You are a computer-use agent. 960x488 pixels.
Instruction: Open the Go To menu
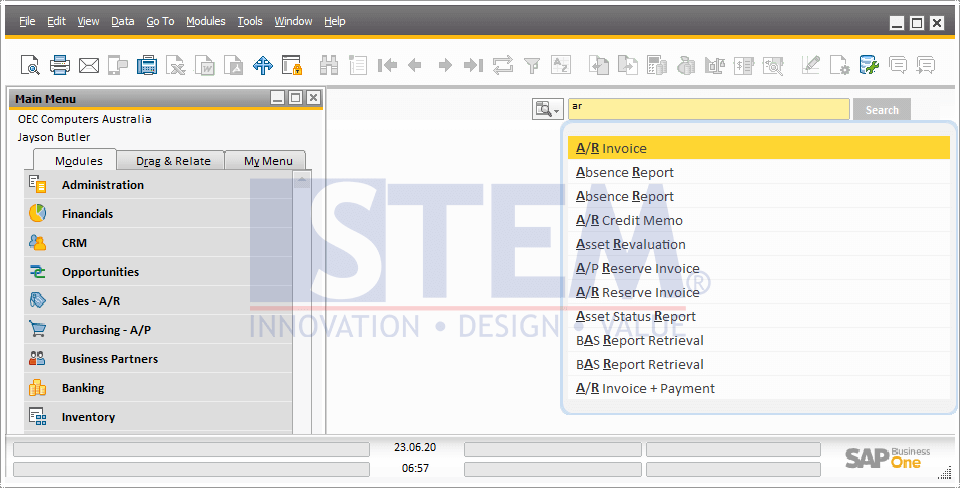point(160,21)
